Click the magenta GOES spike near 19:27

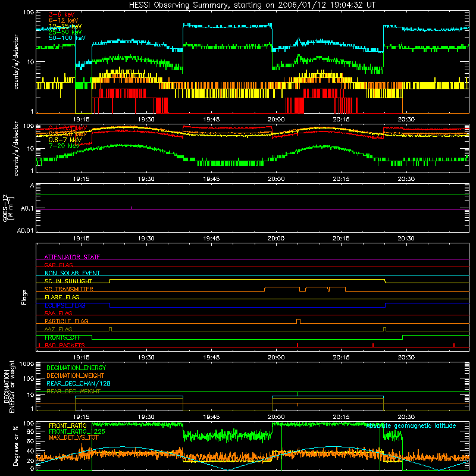[x=131, y=208]
